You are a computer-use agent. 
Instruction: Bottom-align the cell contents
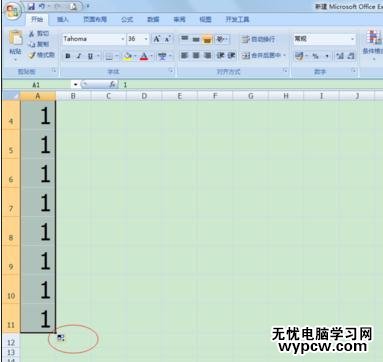coord(207,39)
